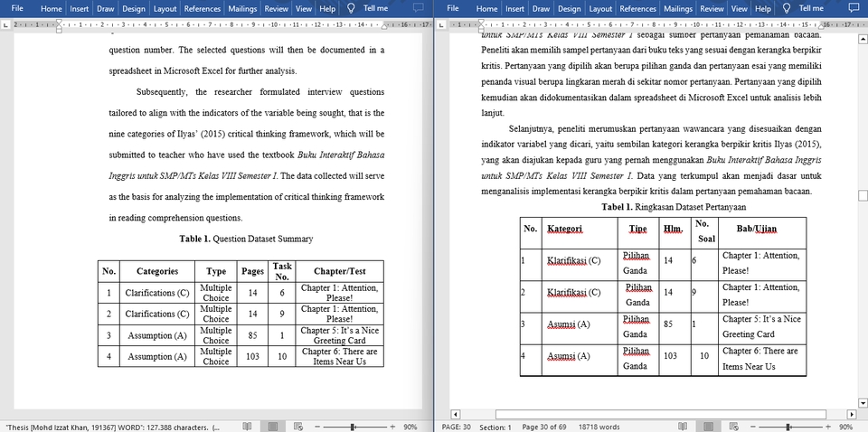Click the vertical scroll thumb in right window
Viewport: 868px width, 432px height.
[x=863, y=196]
